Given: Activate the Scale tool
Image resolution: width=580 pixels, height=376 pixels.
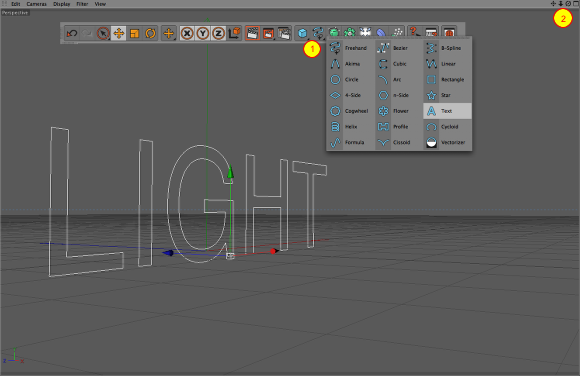Looking at the screenshot, I should point(134,33).
